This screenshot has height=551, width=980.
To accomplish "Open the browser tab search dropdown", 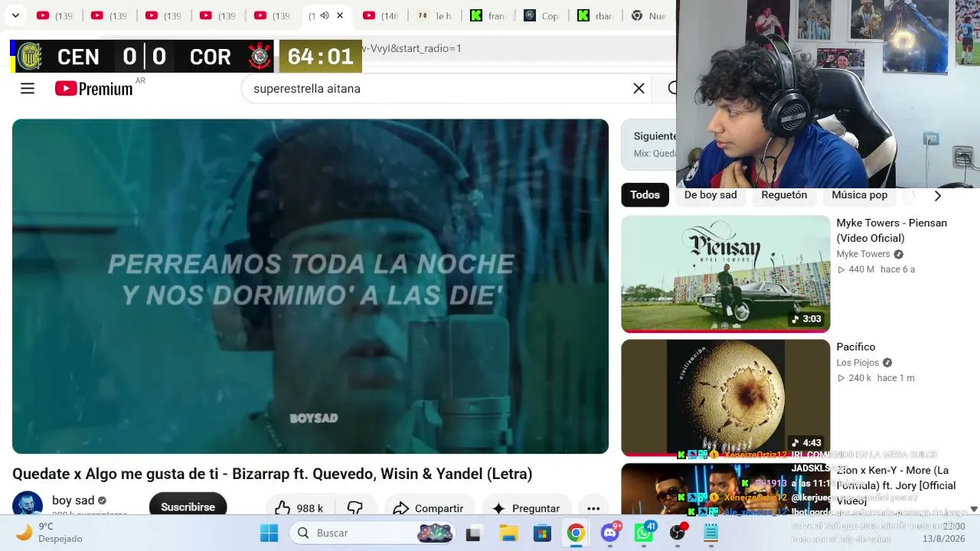I will tap(15, 15).
